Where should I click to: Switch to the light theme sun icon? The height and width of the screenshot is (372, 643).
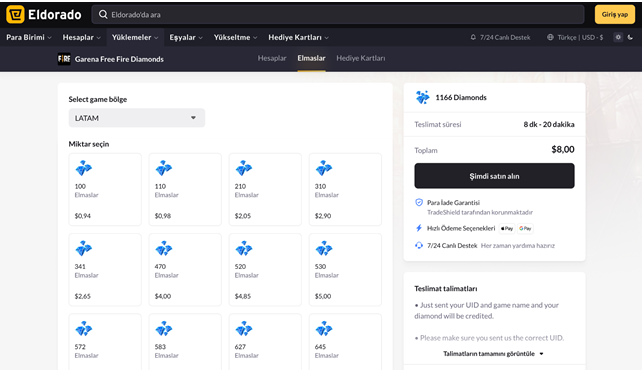[618, 37]
